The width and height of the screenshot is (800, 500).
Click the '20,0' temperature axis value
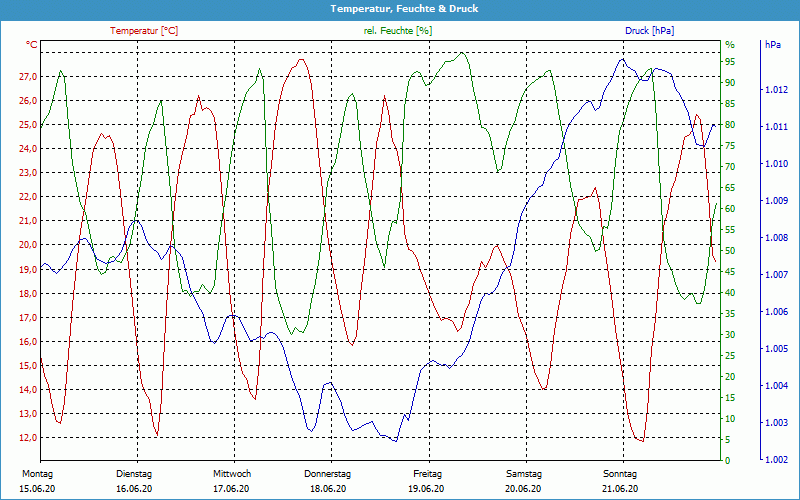point(29,245)
